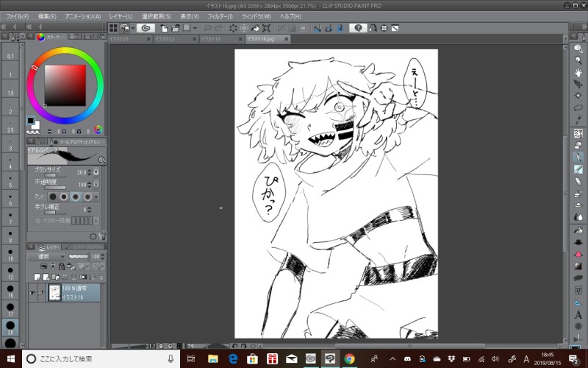Open the フィルター(I) menu
588x368 pixels.
pyautogui.click(x=220, y=16)
